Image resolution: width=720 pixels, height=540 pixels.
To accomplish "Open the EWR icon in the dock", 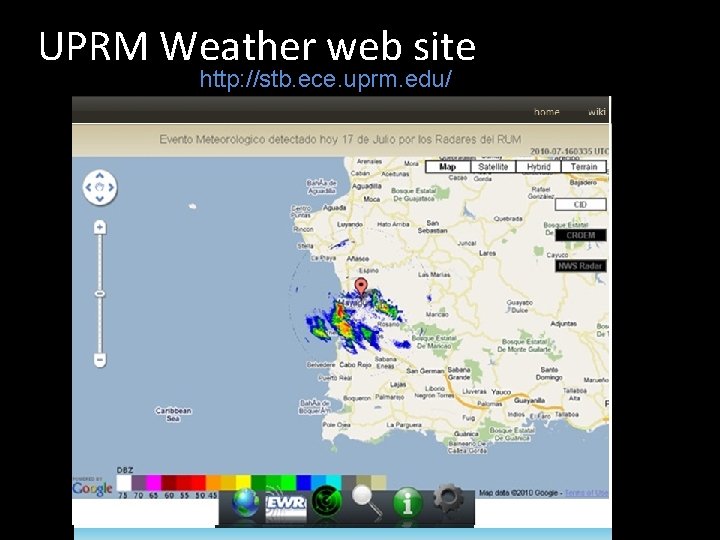I will (286, 504).
